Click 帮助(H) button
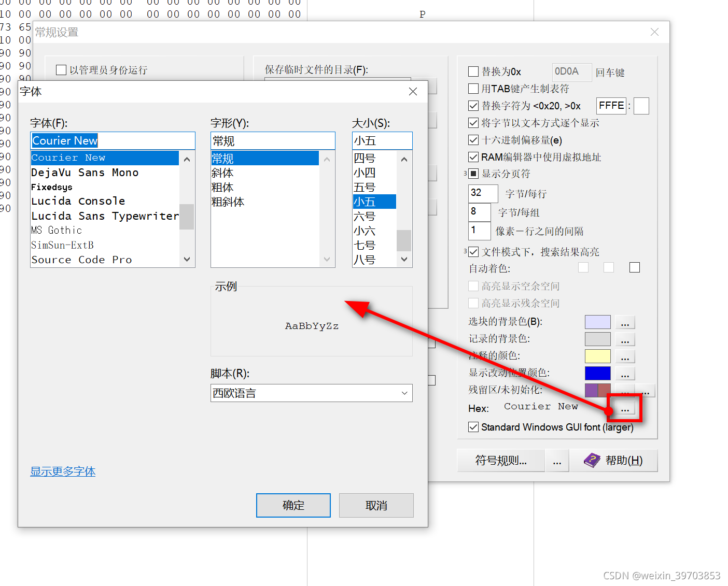Viewport: 728px width, 586px height. pos(614,460)
